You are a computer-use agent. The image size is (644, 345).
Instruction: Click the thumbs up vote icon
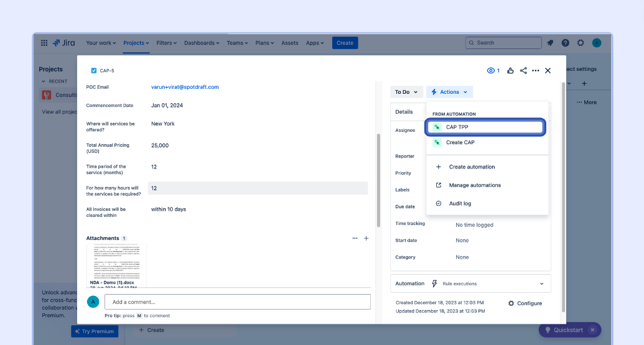tap(510, 71)
